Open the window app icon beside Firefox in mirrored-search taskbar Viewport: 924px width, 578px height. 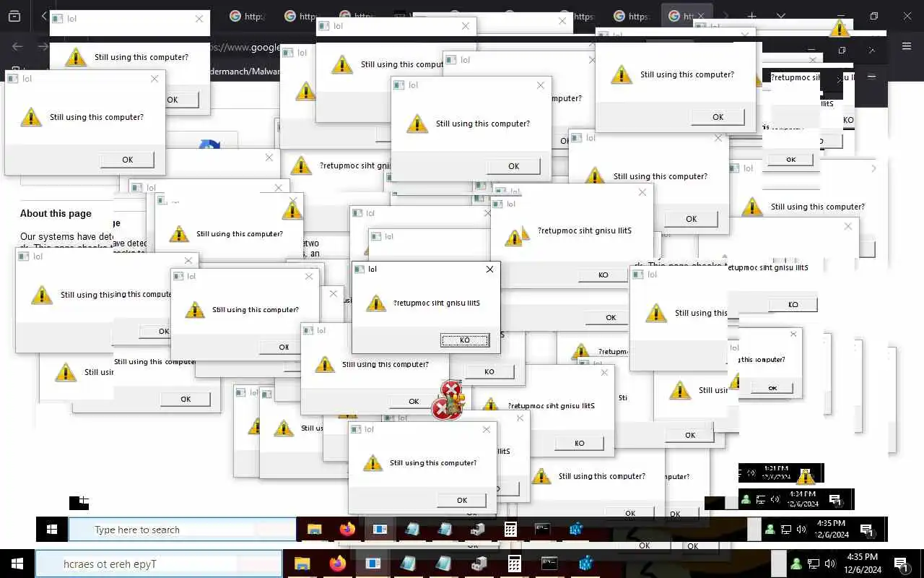point(372,564)
